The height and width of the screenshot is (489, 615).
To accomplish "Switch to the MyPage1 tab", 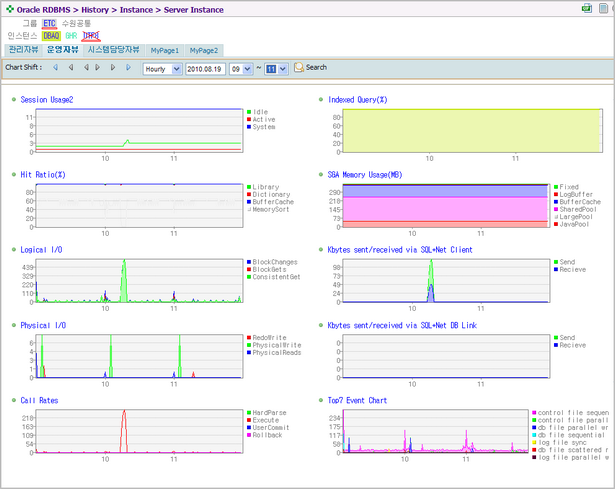I will coord(165,51).
